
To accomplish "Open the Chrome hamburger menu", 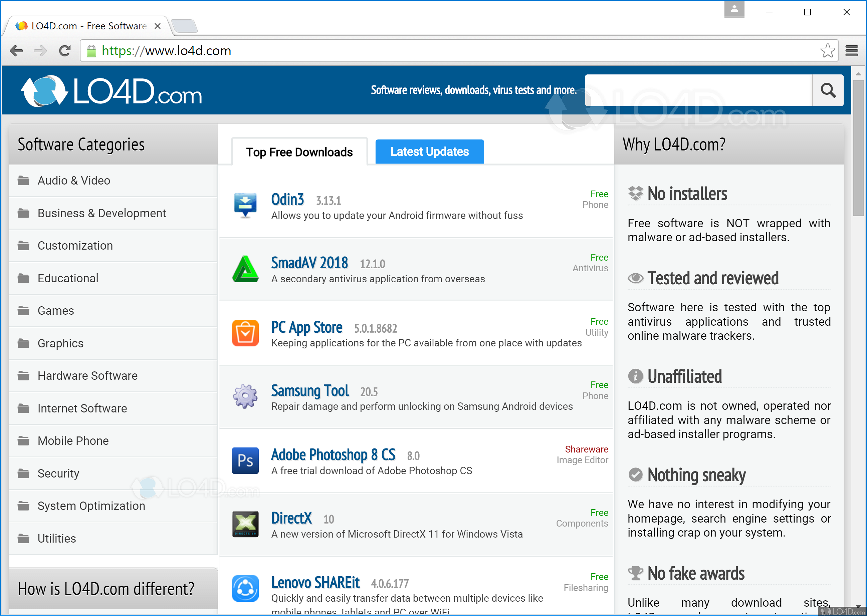I will 851,50.
